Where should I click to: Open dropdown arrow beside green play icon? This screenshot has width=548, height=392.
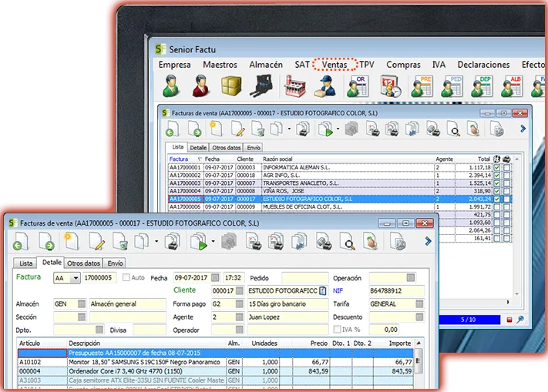pos(213,241)
